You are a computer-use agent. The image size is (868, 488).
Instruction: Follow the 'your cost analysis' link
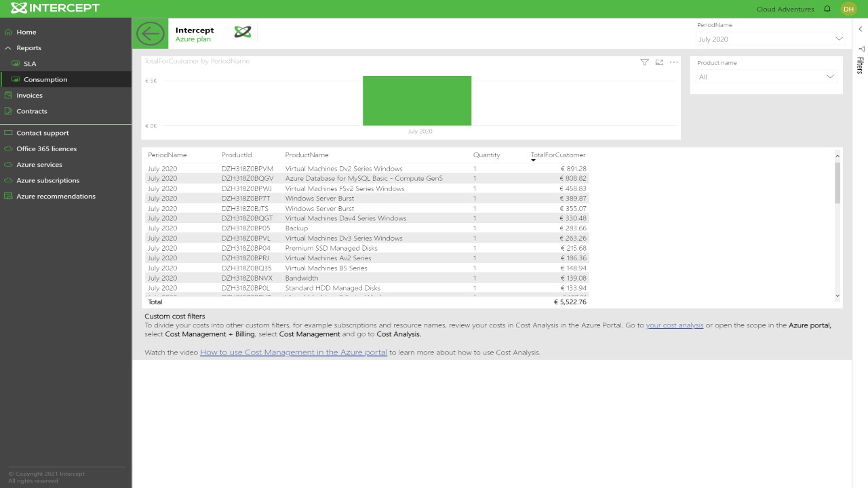(675, 325)
